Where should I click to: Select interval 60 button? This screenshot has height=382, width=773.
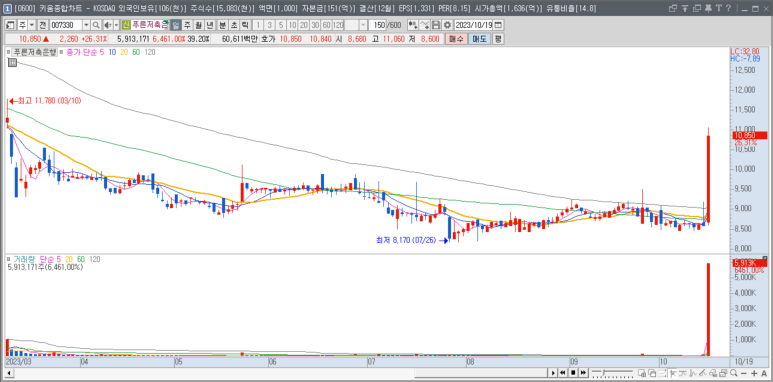tap(326, 25)
